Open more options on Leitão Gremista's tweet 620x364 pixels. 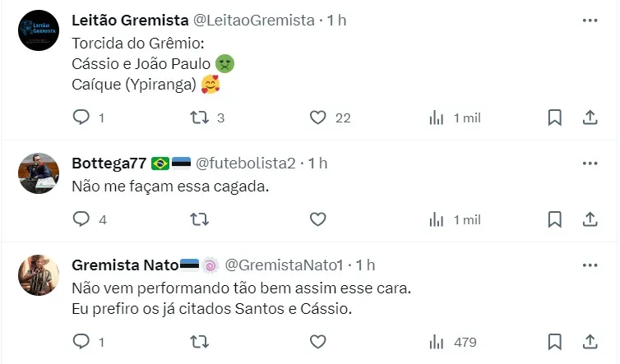pos(590,20)
